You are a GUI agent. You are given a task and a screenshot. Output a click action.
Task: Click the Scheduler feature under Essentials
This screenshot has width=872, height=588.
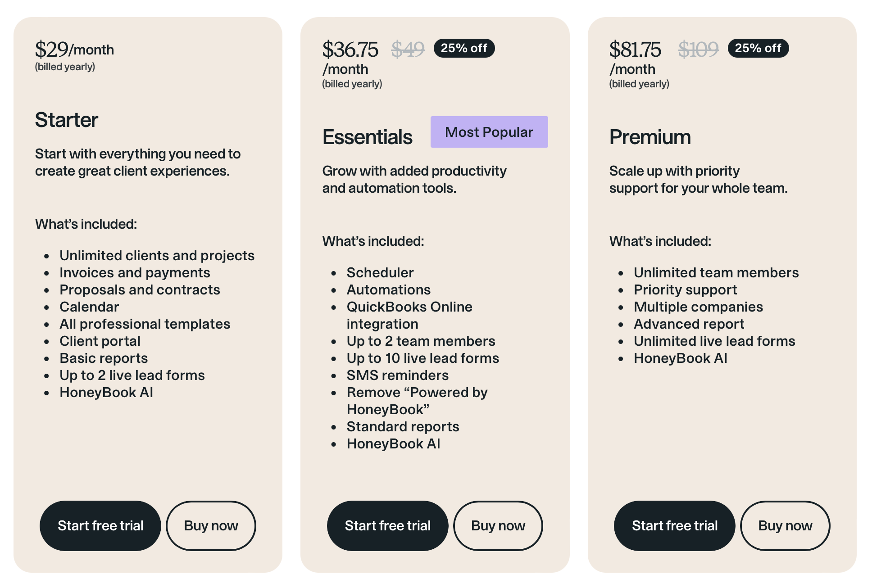click(380, 272)
